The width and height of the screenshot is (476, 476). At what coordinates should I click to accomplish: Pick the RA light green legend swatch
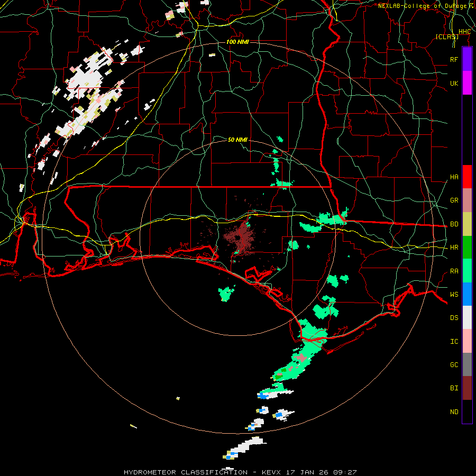click(467, 271)
